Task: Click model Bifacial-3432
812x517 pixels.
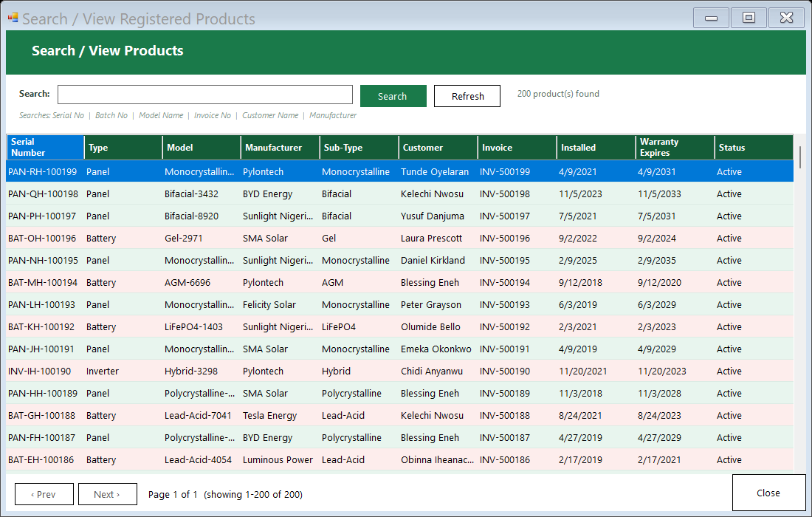Action: click(192, 194)
